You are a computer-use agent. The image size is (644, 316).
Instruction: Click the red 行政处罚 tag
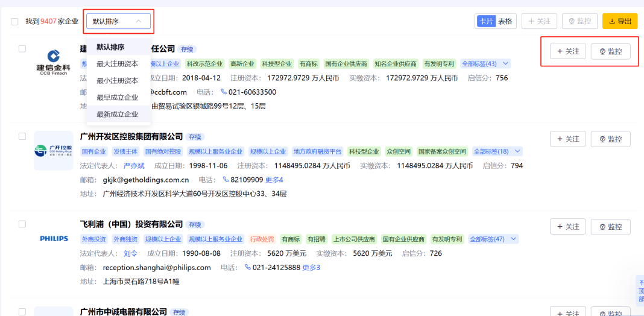262,239
